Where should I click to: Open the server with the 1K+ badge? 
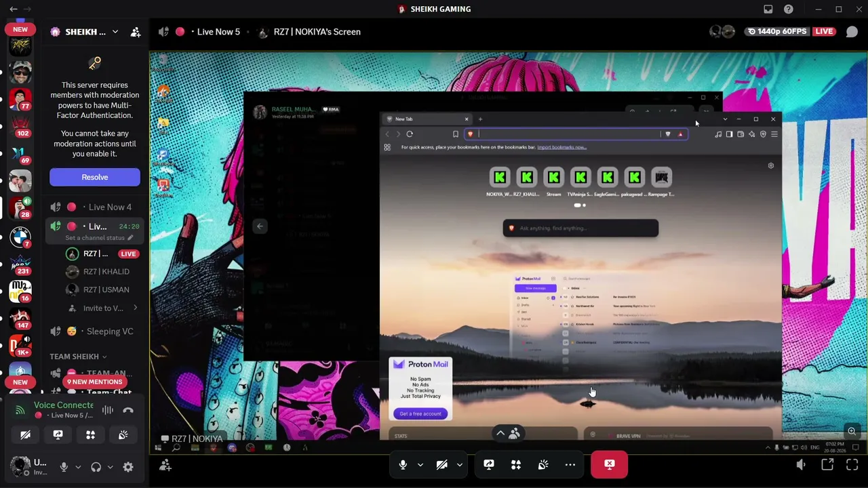(20, 345)
